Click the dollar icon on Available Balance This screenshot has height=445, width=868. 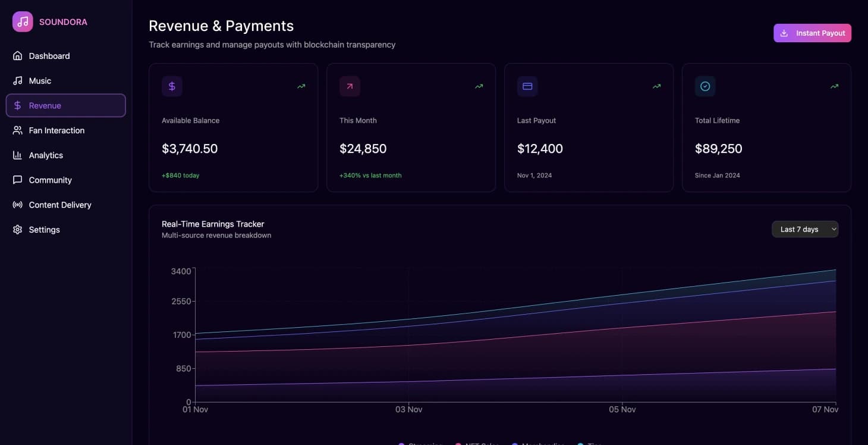[x=172, y=86]
